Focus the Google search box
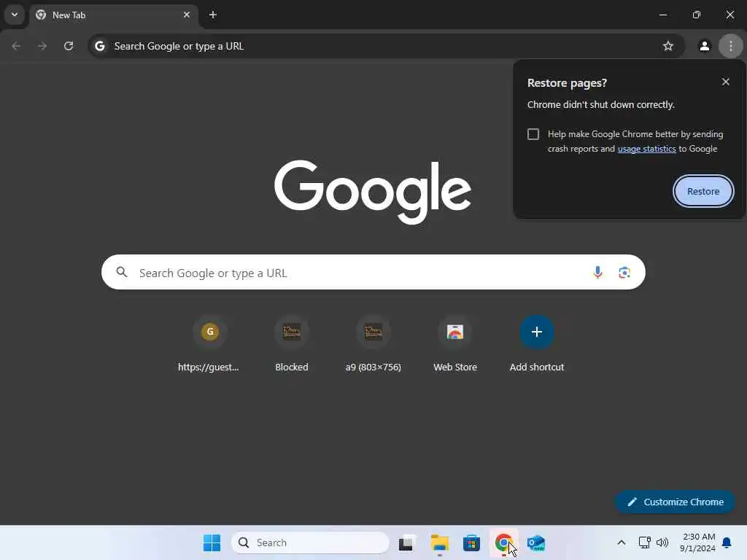Image resolution: width=747 pixels, height=560 pixels. (x=373, y=273)
